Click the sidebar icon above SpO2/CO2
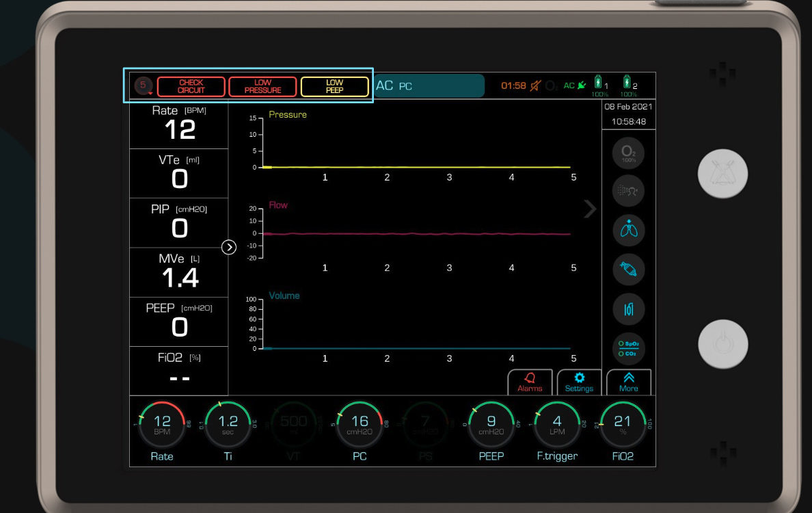Image resolution: width=812 pixels, height=513 pixels. click(x=628, y=309)
